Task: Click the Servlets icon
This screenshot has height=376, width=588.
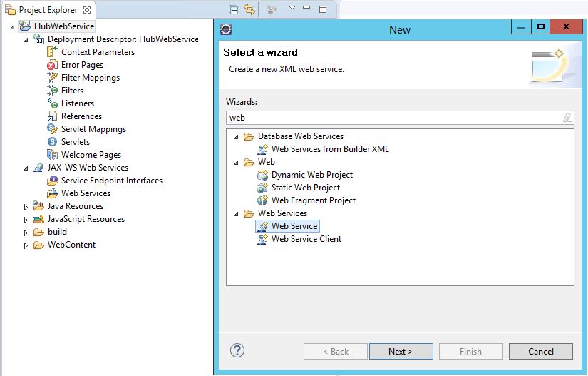Action: (x=52, y=142)
